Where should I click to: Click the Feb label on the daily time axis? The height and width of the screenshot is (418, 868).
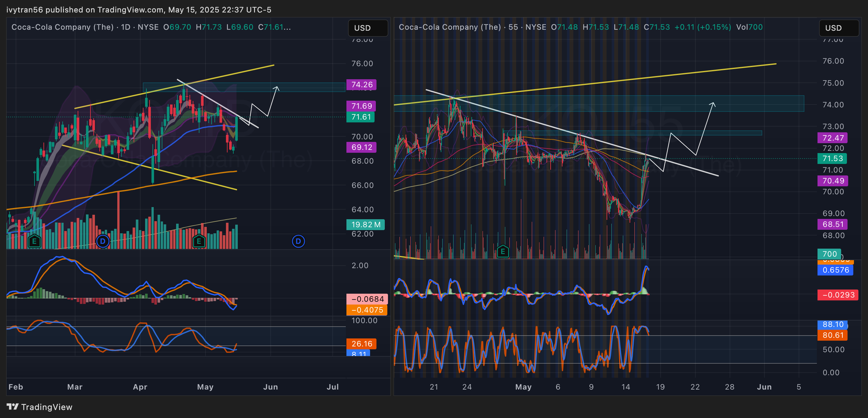point(16,387)
